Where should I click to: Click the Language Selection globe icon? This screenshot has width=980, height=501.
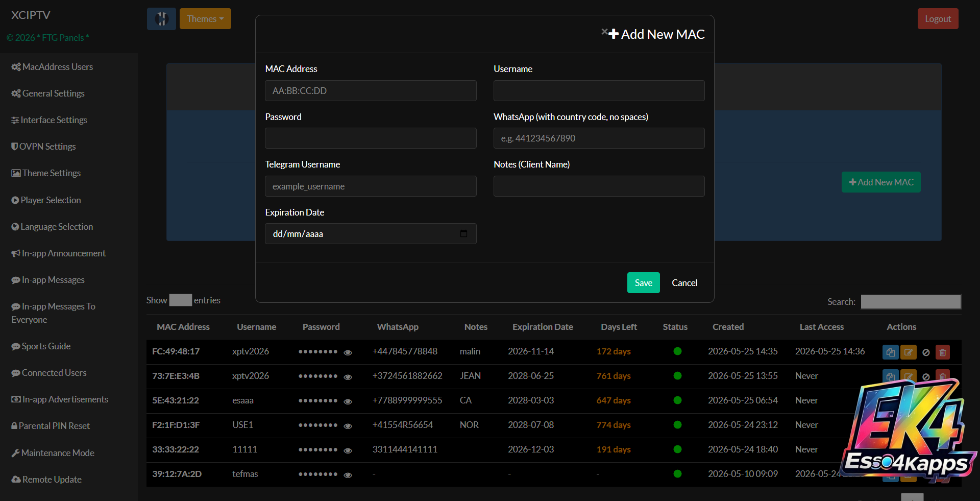click(15, 227)
